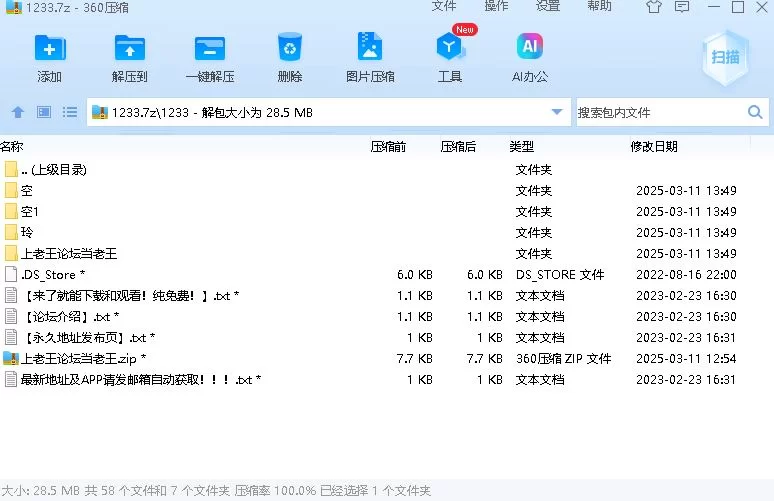Click the date 2025-03-11 12:54
The image size is (774, 501).
pyautogui.click(x=686, y=358)
